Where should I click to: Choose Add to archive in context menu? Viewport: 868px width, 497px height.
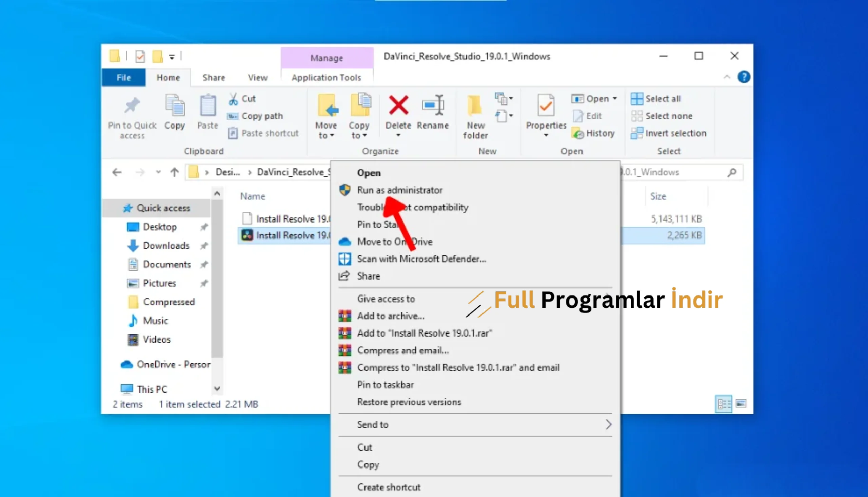[x=475, y=316]
